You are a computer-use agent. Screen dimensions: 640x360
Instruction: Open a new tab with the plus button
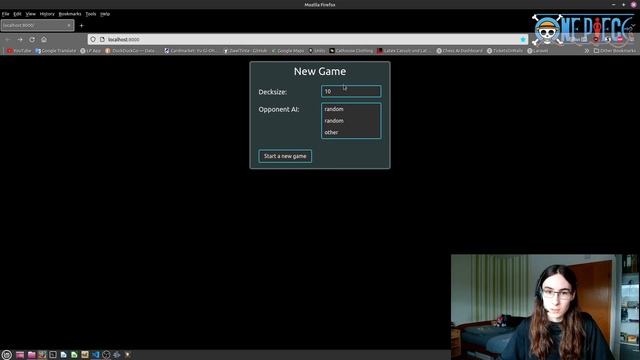(x=81, y=26)
